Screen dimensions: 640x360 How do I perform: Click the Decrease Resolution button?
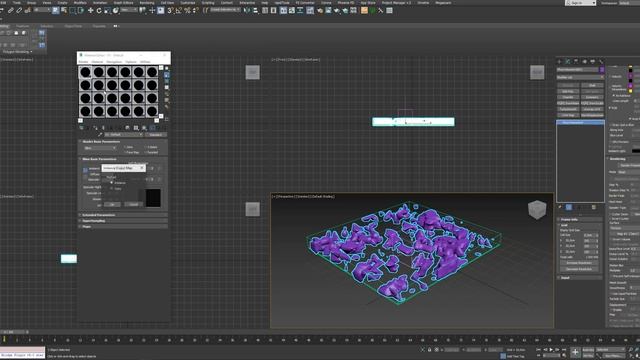579,269
